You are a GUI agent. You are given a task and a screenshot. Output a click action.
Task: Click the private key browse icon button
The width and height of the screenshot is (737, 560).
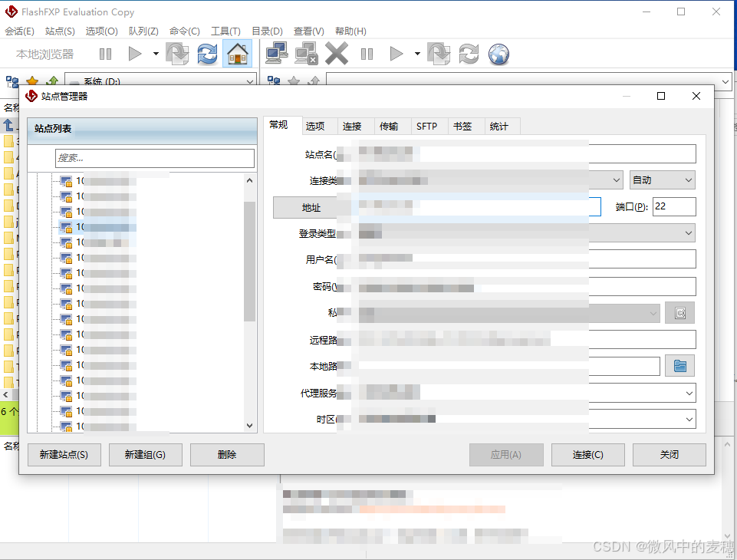point(679,313)
